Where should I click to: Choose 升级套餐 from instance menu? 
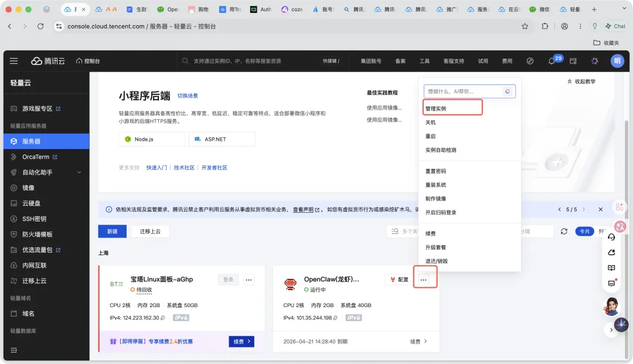[435, 247]
